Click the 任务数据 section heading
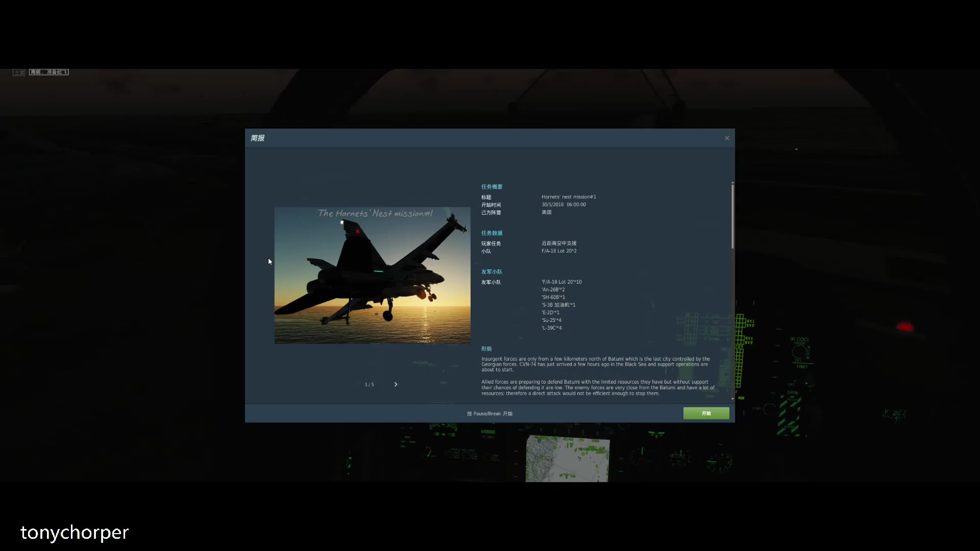The height and width of the screenshot is (551, 980). point(492,233)
